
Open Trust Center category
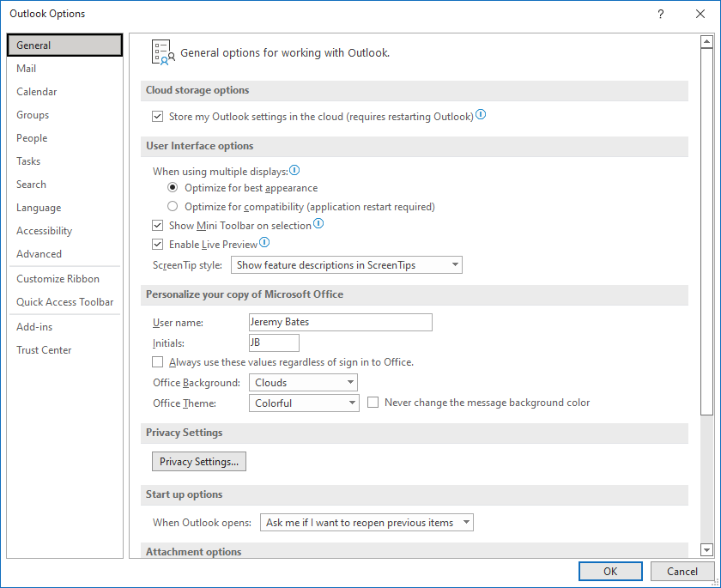point(65,350)
